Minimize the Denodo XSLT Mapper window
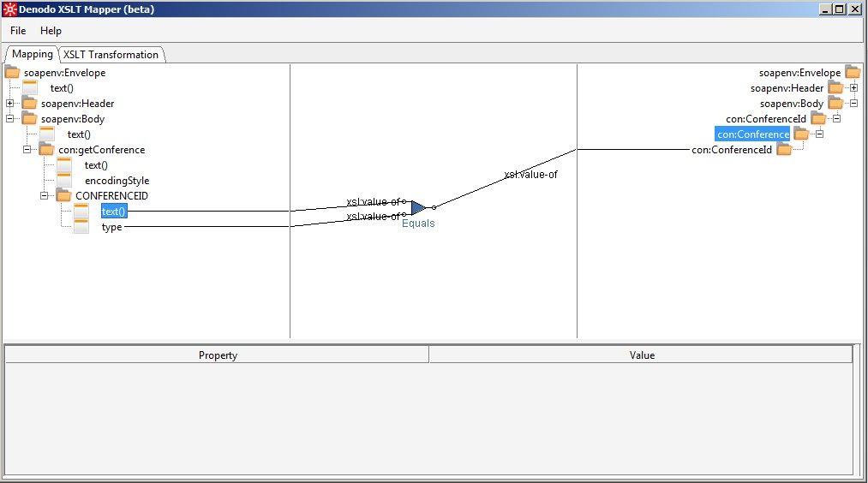Screen dimensions: 868x483 825,9
